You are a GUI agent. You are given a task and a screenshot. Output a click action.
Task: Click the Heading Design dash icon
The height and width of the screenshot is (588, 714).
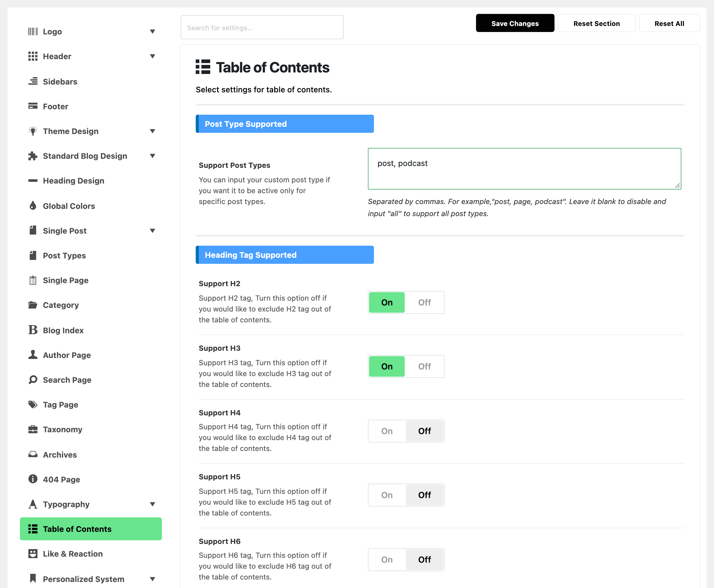[33, 181]
